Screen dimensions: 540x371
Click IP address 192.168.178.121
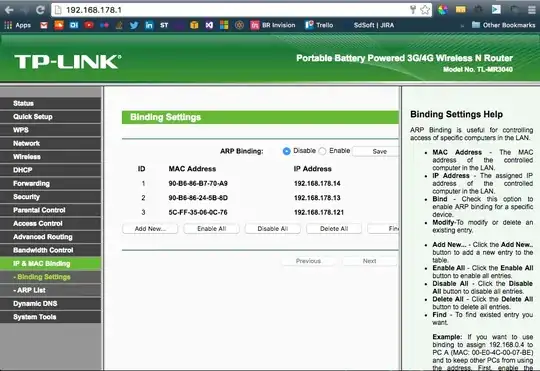pyautogui.click(x=319, y=213)
